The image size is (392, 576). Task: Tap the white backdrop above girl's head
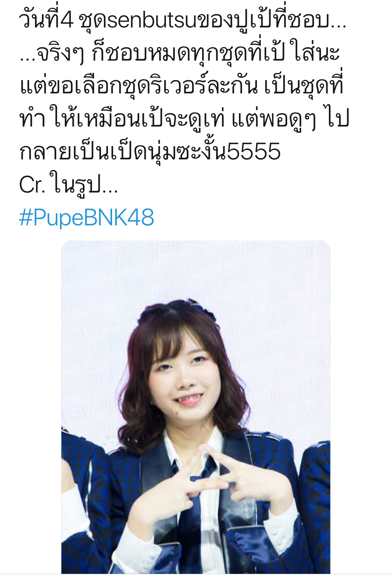click(x=196, y=271)
